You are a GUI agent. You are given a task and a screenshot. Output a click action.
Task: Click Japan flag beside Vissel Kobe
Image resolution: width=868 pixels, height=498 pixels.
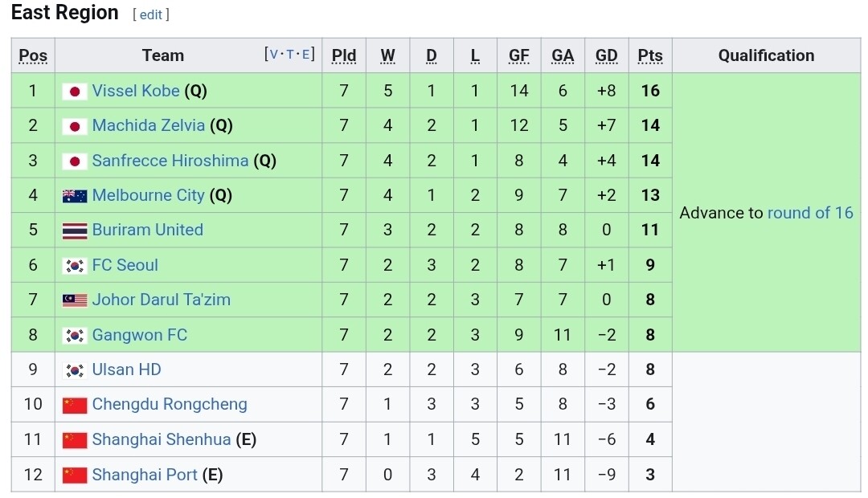[x=75, y=92]
